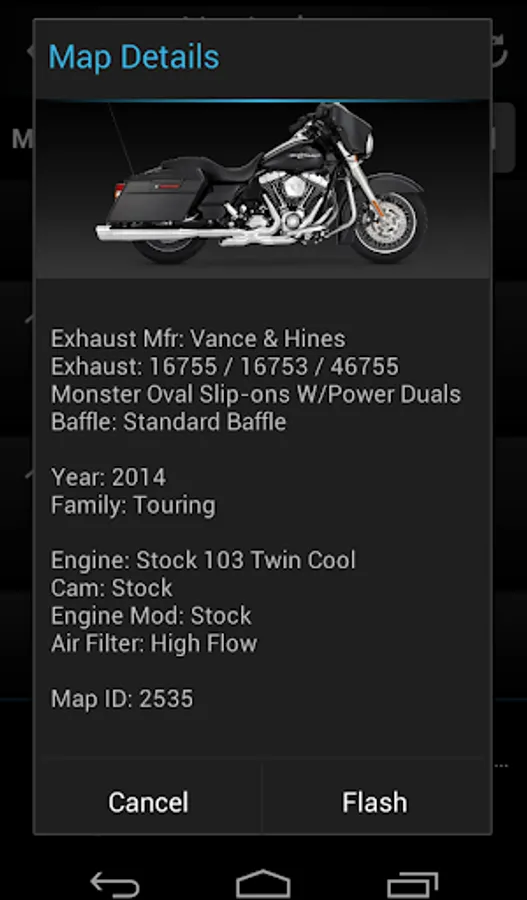Tap the Monster Oval Slip-ons description

[x=255, y=394]
